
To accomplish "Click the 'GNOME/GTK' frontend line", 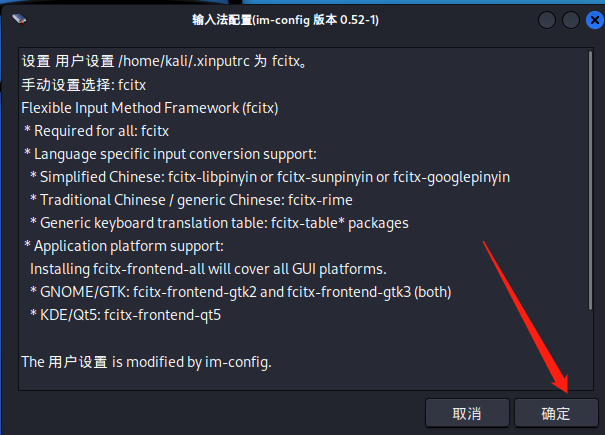I will [x=241, y=292].
